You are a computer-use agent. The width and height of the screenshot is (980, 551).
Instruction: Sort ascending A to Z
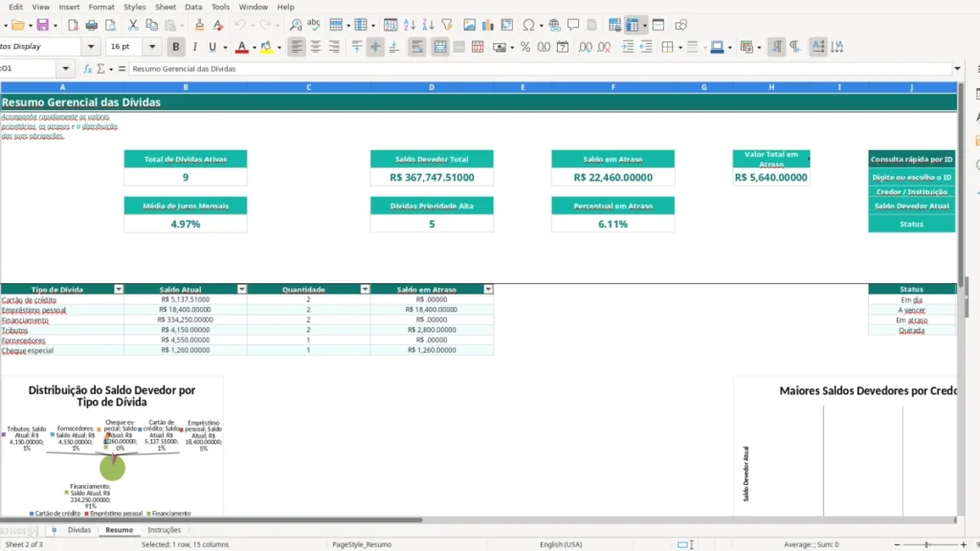click(x=410, y=25)
